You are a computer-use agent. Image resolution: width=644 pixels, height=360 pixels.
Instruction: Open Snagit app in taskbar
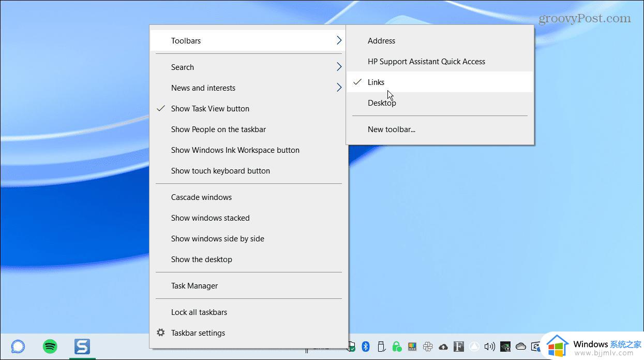click(x=82, y=346)
